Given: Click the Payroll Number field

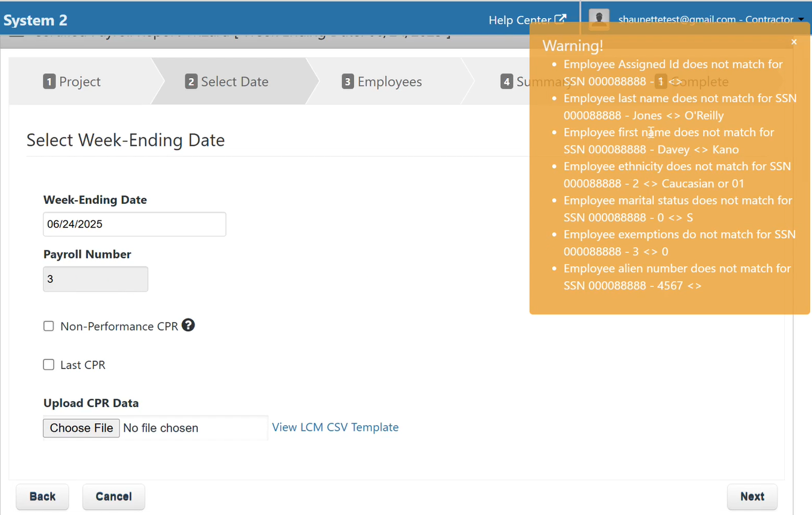Looking at the screenshot, I should click(x=95, y=279).
